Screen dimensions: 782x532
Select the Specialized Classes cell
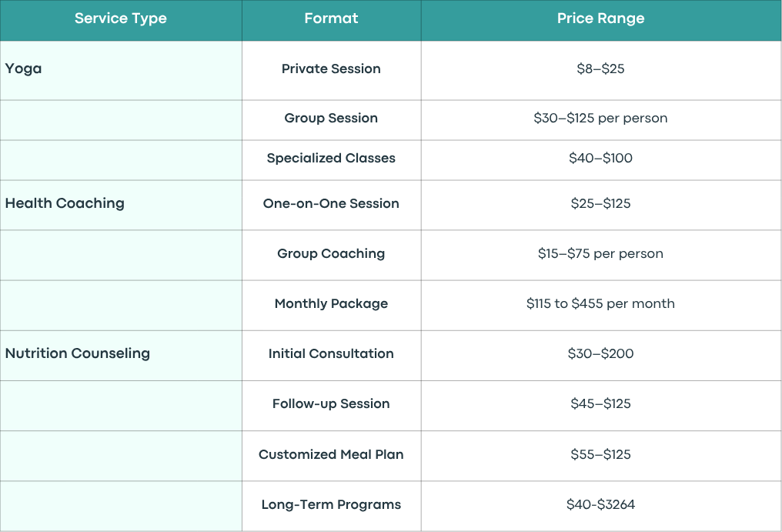tap(331, 160)
